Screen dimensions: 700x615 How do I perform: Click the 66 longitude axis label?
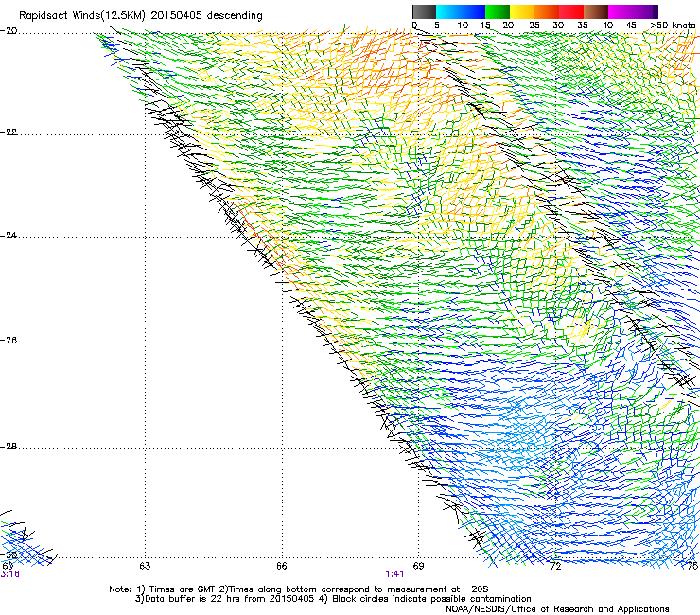(x=282, y=566)
